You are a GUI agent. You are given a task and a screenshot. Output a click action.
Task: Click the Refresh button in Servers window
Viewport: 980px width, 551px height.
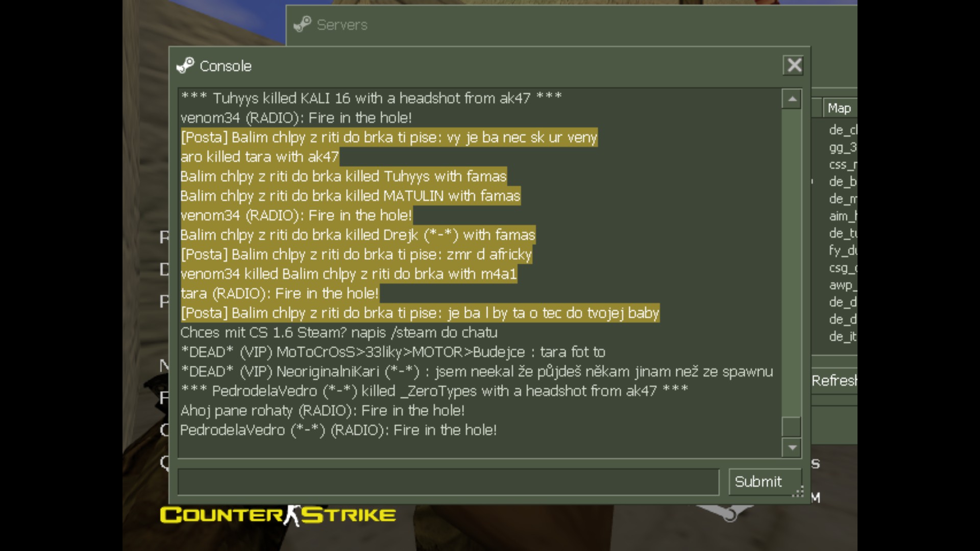click(x=834, y=381)
